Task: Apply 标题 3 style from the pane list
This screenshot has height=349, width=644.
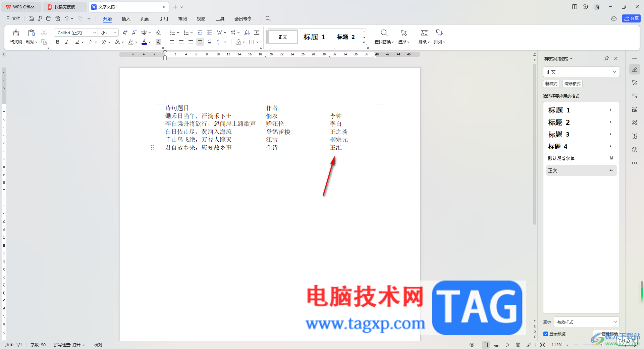Action: (581, 134)
